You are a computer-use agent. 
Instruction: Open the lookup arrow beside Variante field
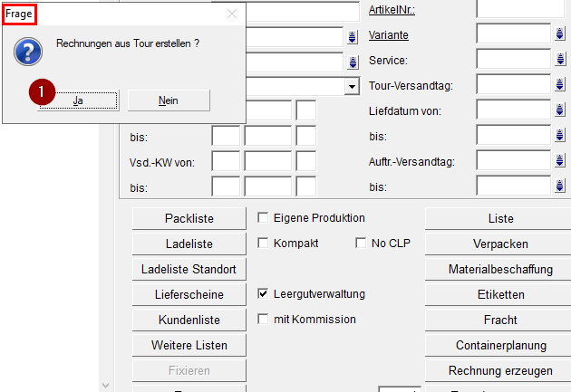559,35
